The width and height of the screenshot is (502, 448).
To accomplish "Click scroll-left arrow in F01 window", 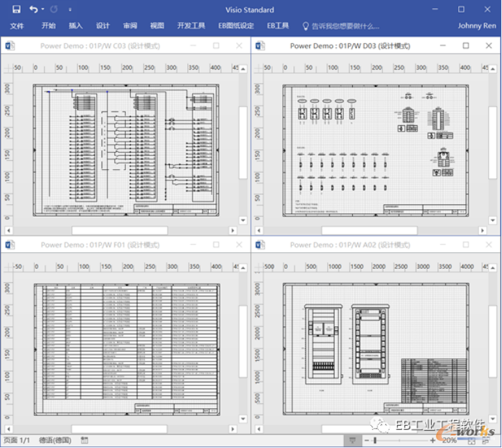I will tap(8, 428).
